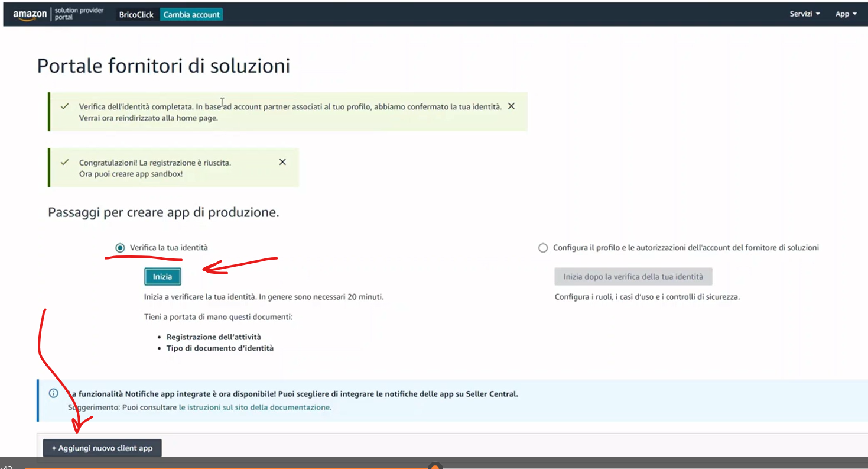Viewport: 868px width, 469px height.
Task: Click the Amazon solution provider portal logo
Action: [x=58, y=14]
